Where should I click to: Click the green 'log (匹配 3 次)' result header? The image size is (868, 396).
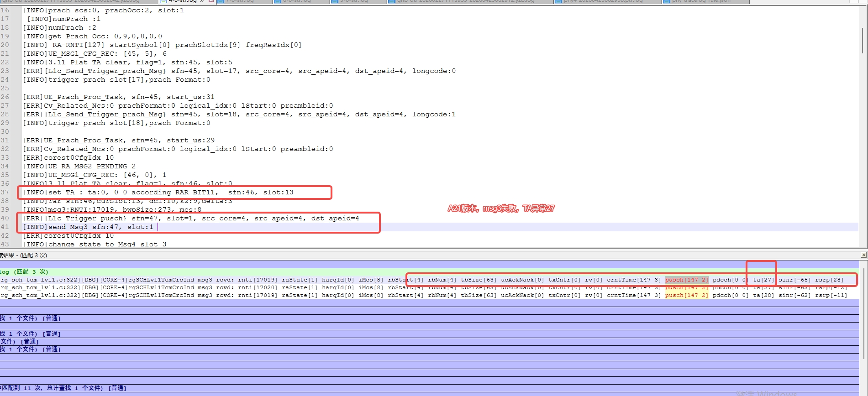coord(24,271)
